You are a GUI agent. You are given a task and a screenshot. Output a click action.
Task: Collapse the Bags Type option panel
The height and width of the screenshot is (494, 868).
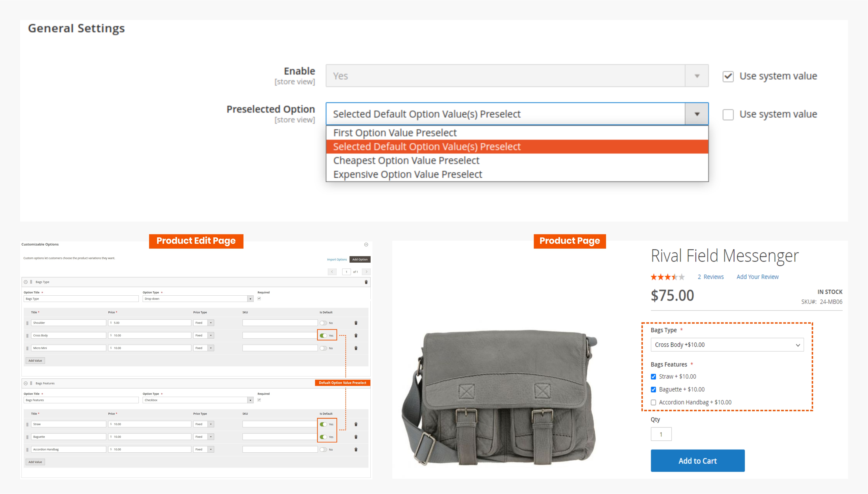point(26,282)
